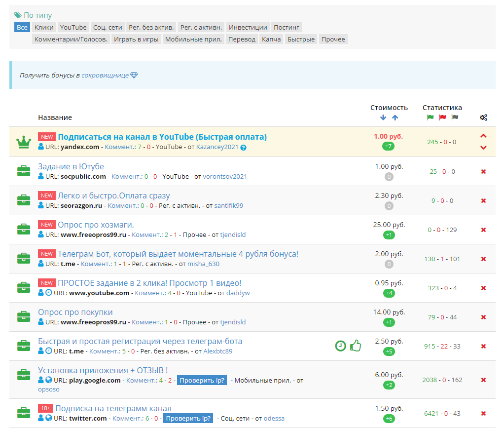This screenshot has width=504, height=428.
Task: Sort cost ascending with the up arrow
Action: click(x=395, y=117)
